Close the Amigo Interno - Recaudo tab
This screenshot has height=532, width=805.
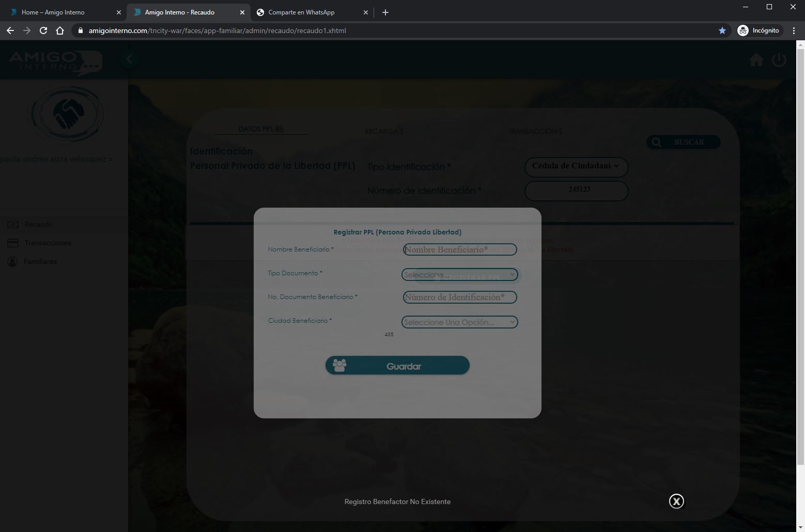coord(242,12)
